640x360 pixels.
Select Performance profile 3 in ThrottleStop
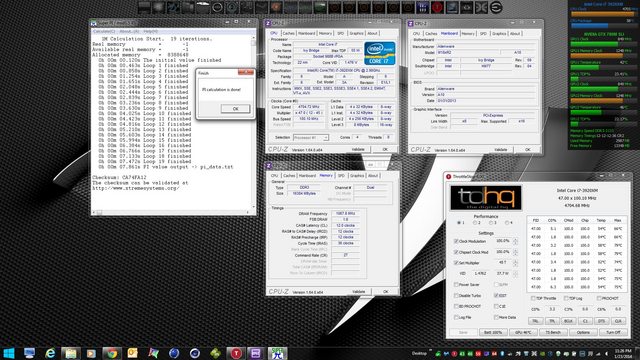tap(493, 223)
